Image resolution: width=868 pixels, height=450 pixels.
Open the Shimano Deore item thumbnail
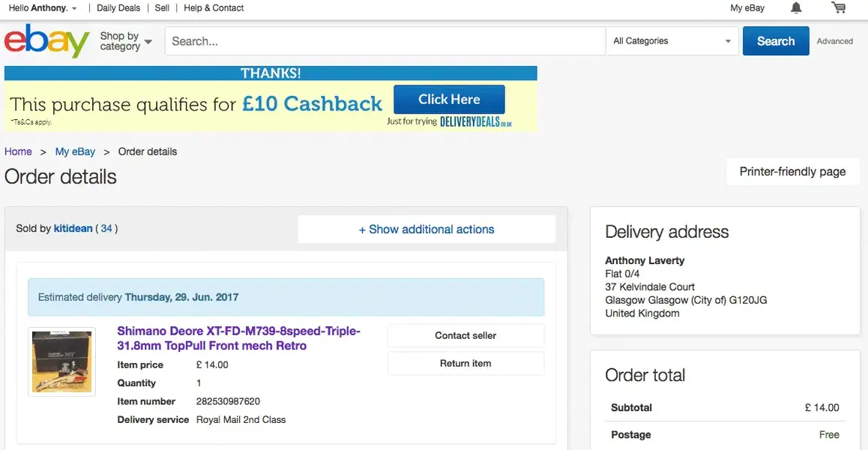[62, 362]
